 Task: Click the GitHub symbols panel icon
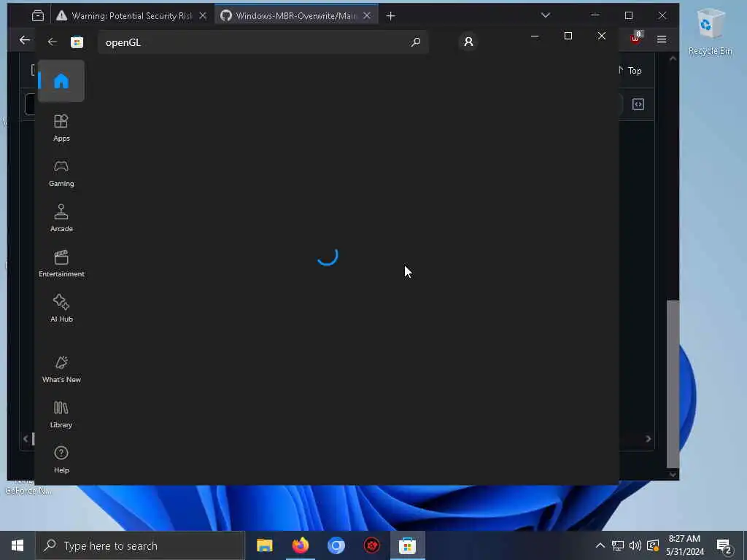pos(638,104)
